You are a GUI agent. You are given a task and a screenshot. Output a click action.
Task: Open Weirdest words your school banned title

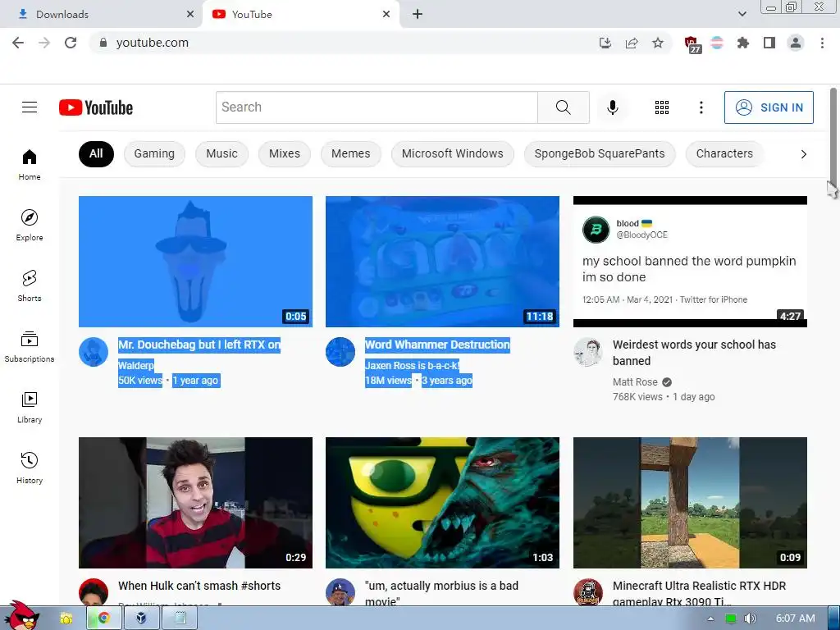pos(694,353)
